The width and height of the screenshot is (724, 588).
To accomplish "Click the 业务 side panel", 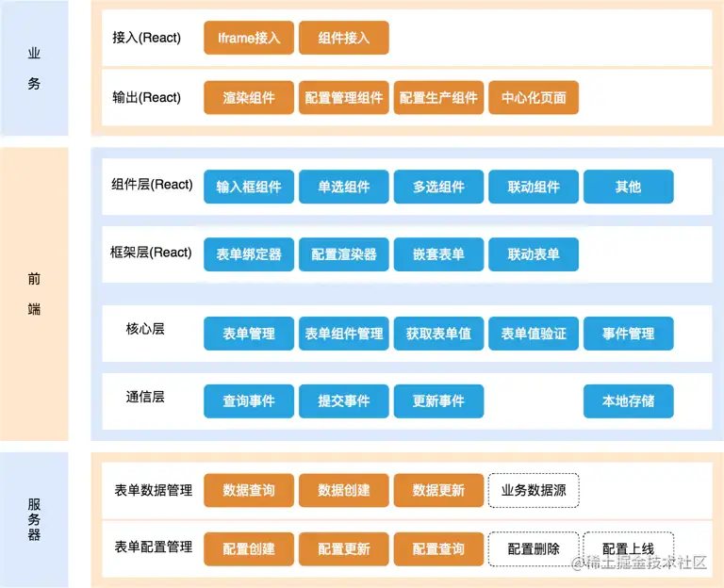I will tap(34, 68).
